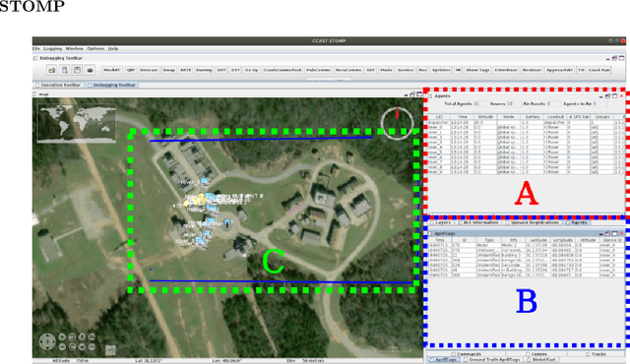The image size is (630, 364).
Task: Select the Layers tab under the Agents panel
Action: point(441,222)
